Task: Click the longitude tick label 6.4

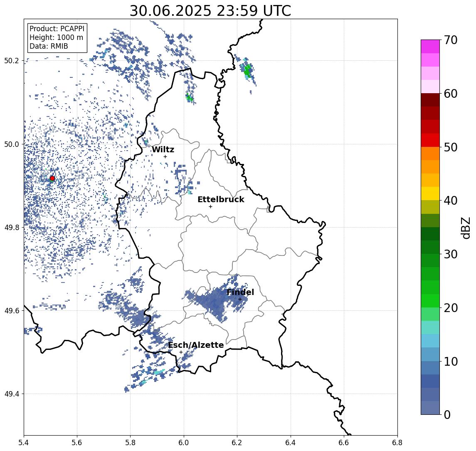Action: click(x=291, y=443)
